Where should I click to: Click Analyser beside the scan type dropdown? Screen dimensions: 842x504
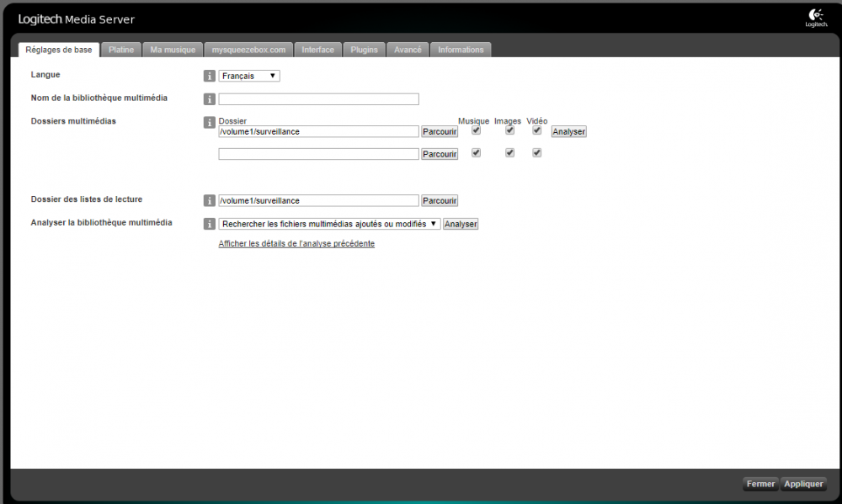click(461, 224)
